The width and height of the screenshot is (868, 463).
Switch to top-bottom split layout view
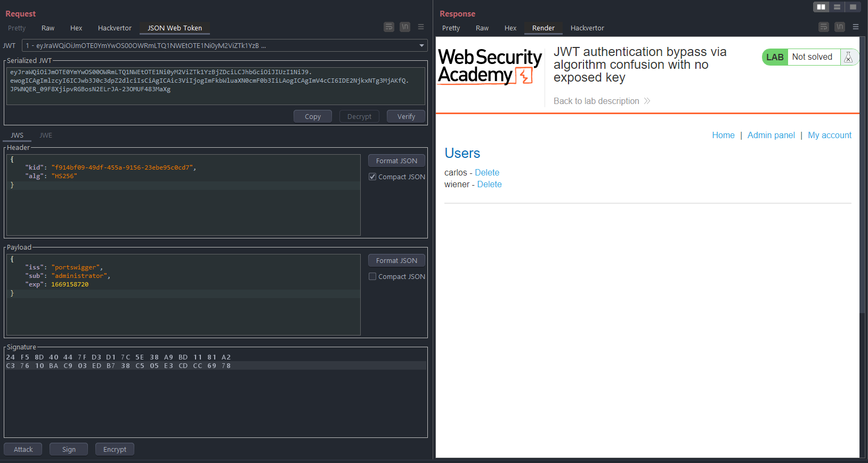[837, 7]
